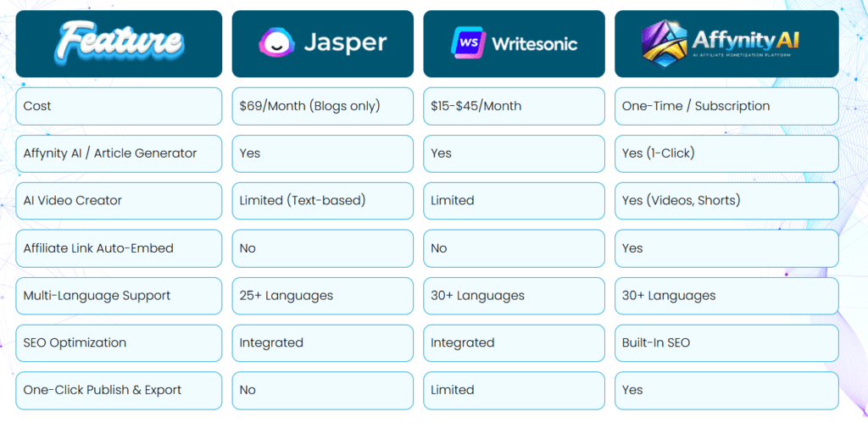868x434 pixels.
Task: Click the Jasper smiley face logo icon
Action: 276,42
